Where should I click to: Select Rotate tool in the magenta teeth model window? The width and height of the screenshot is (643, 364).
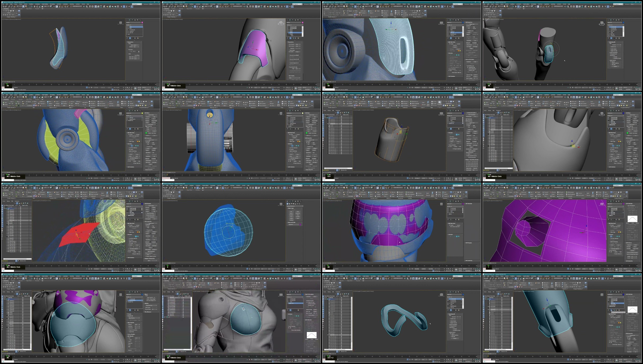tap(358, 188)
